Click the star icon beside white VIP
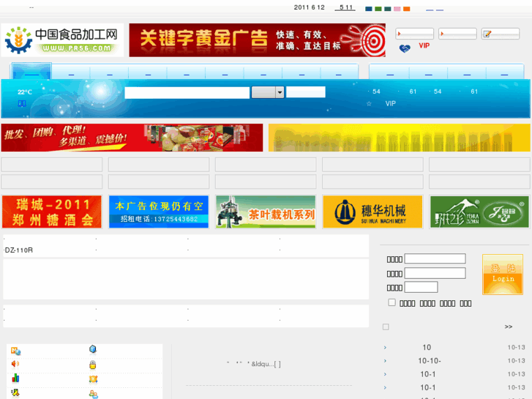 (369, 103)
